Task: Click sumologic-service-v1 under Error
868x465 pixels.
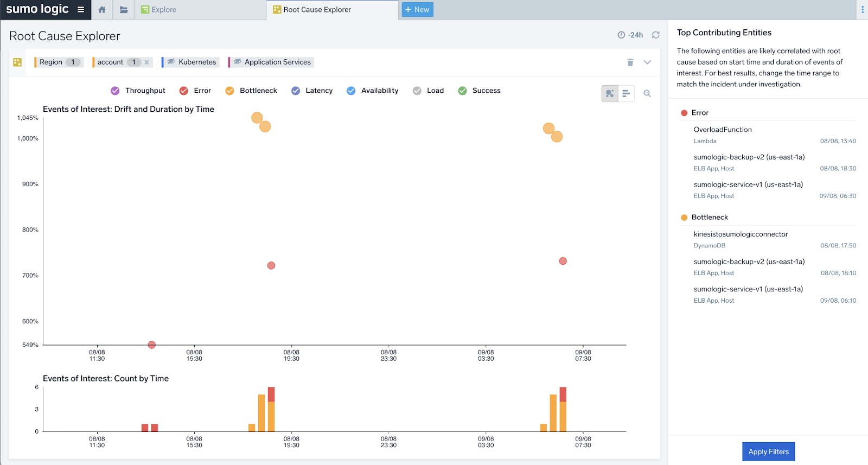Action: tap(748, 184)
